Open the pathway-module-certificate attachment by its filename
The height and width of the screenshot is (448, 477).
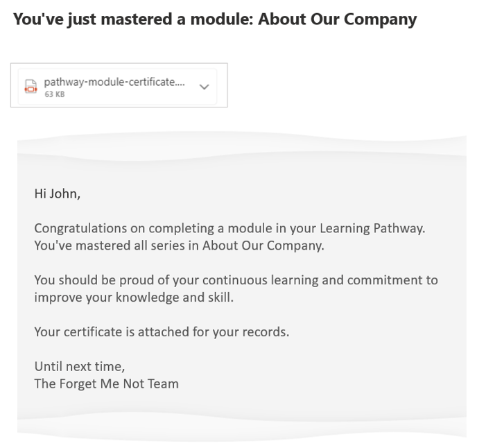(x=114, y=82)
